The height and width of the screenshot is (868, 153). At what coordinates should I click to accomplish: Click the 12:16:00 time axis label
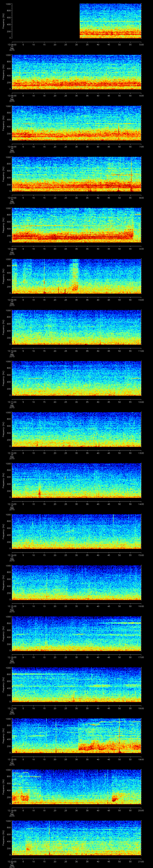12,657
